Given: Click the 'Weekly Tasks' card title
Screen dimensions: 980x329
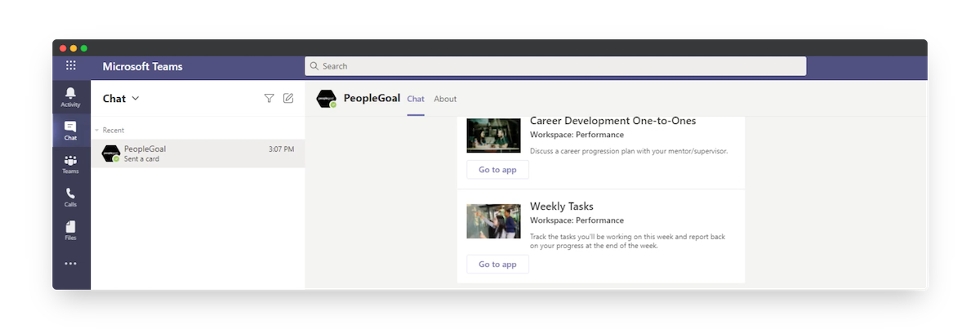Looking at the screenshot, I should click(x=562, y=207).
